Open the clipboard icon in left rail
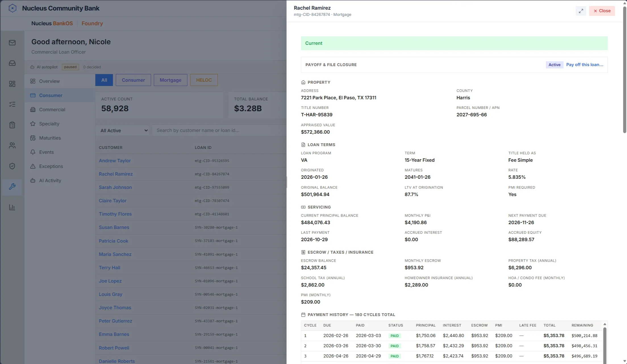The height and width of the screenshot is (364, 627). [x=12, y=125]
